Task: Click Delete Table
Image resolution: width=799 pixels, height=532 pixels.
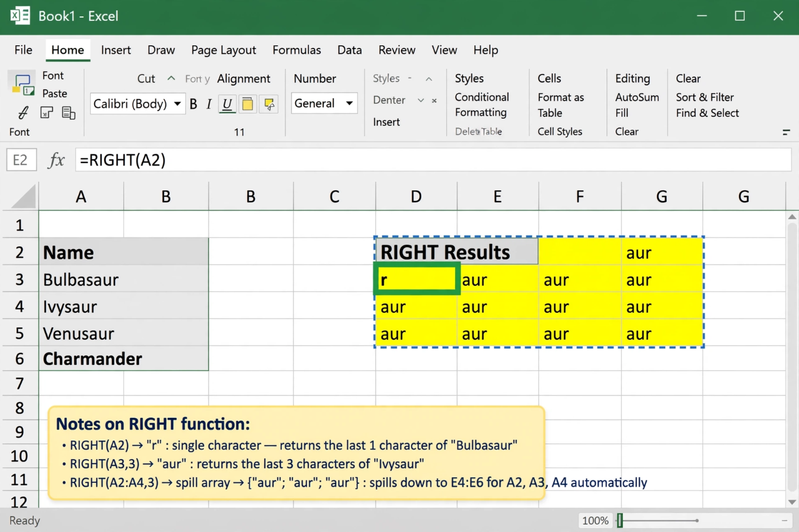Action: pos(478,132)
